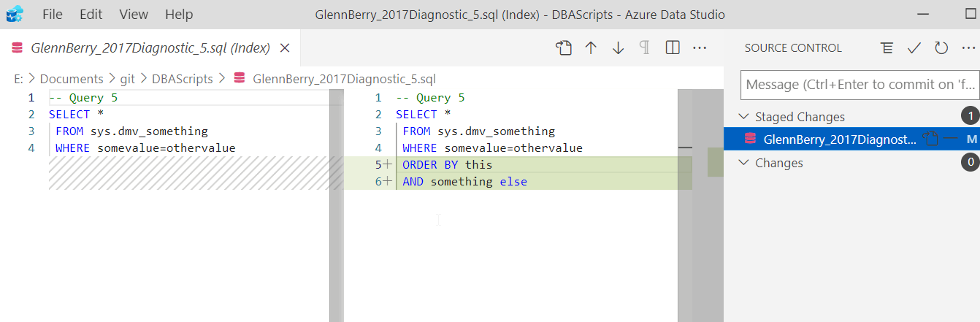Image resolution: width=980 pixels, height=322 pixels.
Task: Open the File menu
Action: tap(52, 15)
